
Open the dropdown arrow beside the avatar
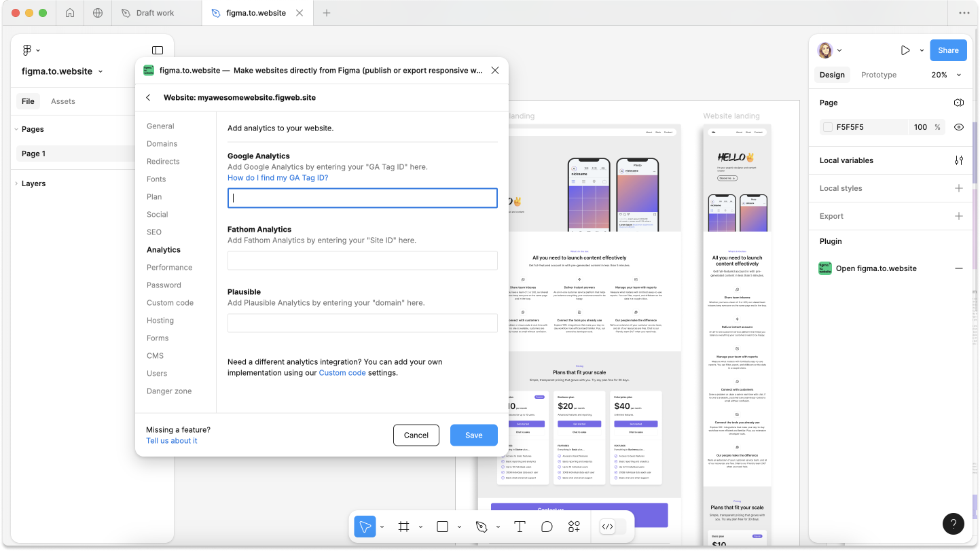click(839, 50)
